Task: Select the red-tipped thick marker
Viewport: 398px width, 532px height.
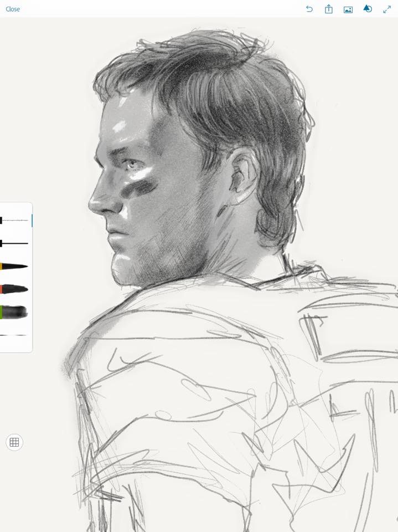Action: point(14,289)
